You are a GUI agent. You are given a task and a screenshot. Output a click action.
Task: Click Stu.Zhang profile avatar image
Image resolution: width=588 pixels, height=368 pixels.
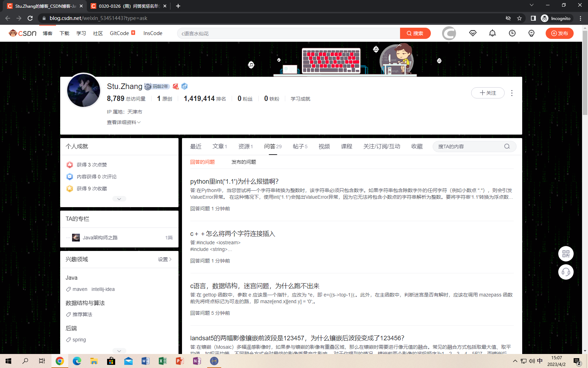84,90
